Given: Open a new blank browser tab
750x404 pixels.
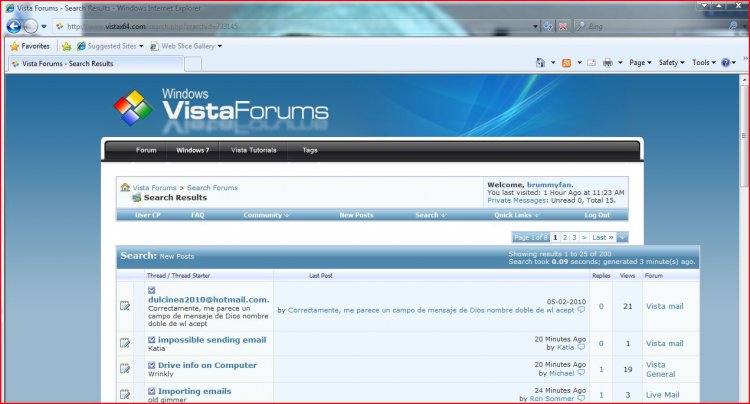Looking at the screenshot, I should [x=193, y=64].
